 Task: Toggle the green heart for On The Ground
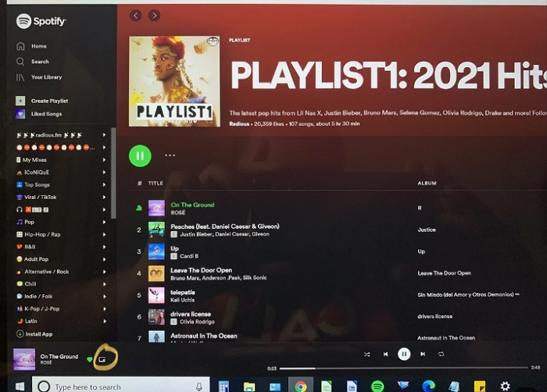pyautogui.click(x=90, y=359)
